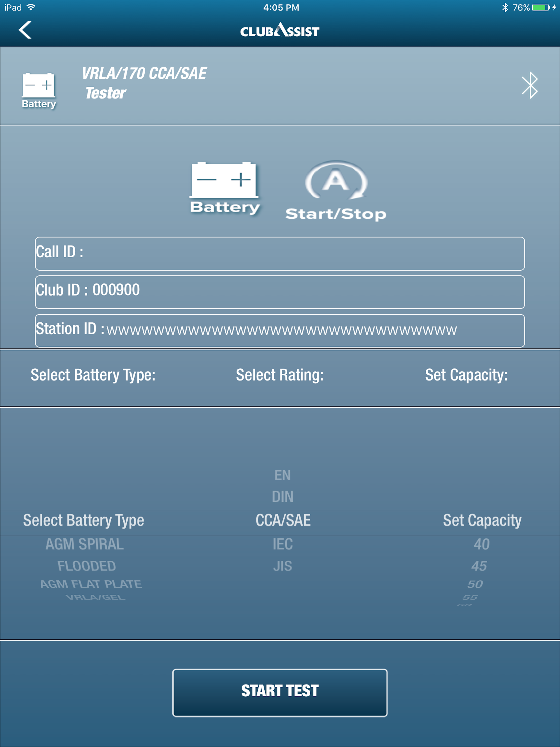Screen dimensions: 560x747
Task: Set capacity to 40 in picker
Action: pyautogui.click(x=482, y=544)
